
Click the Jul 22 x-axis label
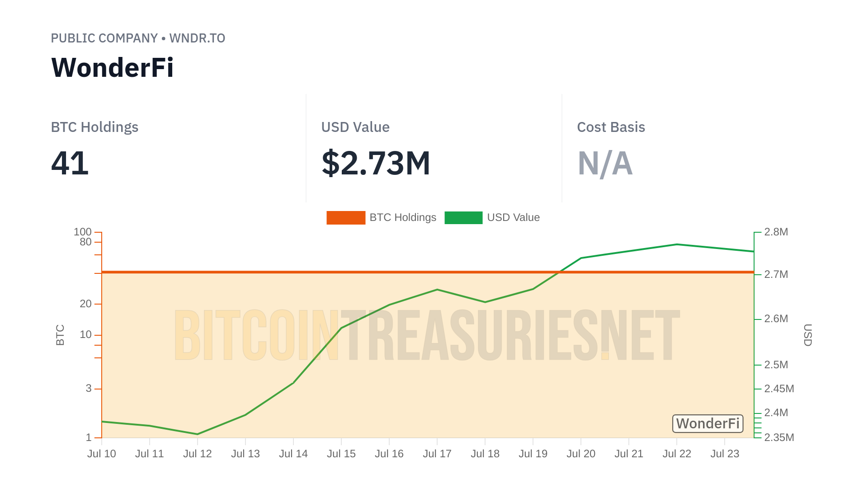coord(677,454)
